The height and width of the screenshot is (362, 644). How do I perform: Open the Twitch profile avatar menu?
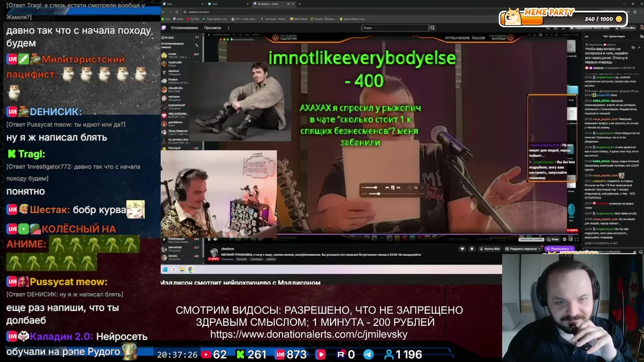[640, 28]
